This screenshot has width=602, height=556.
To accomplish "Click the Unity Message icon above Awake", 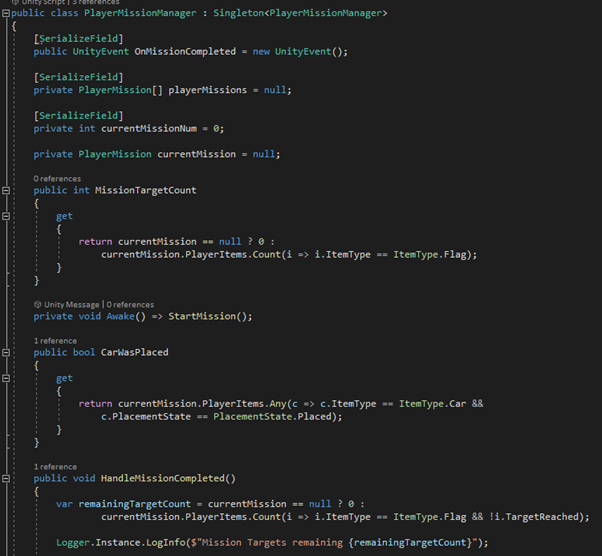I will [x=37, y=304].
